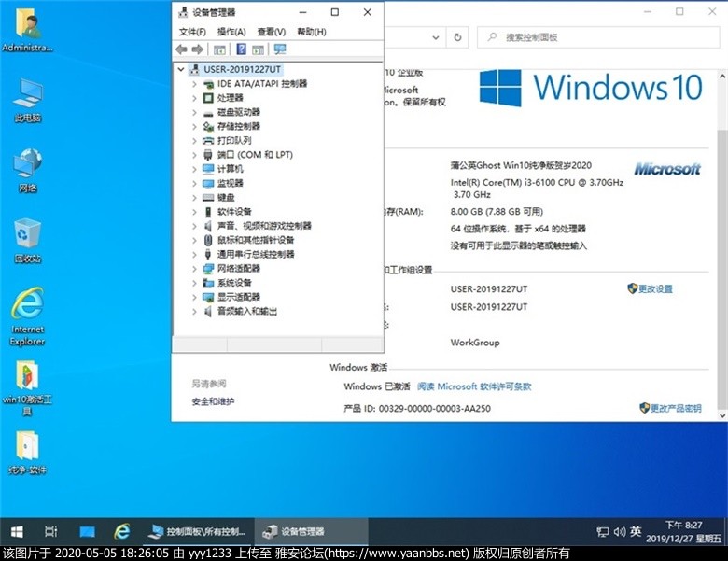Select the 声音、视频和游戏控制器 speaker icon
The height and width of the screenshot is (561, 728).
click(x=208, y=226)
